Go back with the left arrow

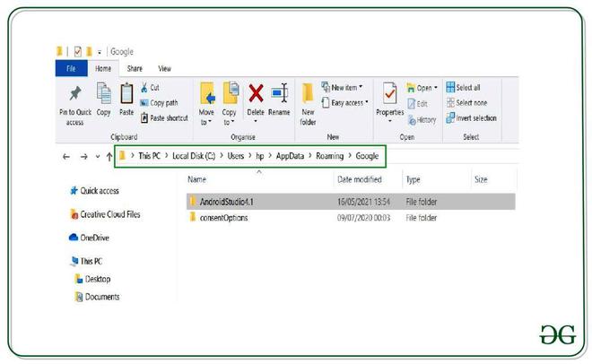(66, 157)
